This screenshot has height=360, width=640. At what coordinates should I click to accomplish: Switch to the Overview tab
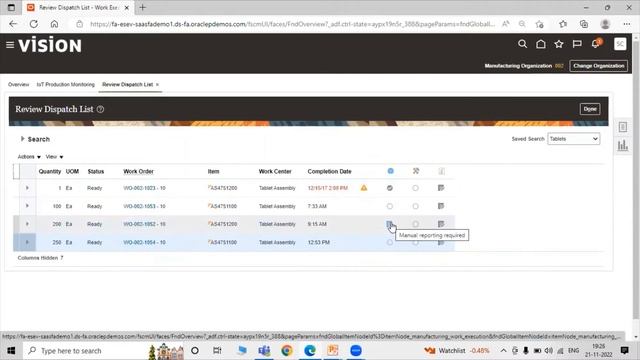18,84
